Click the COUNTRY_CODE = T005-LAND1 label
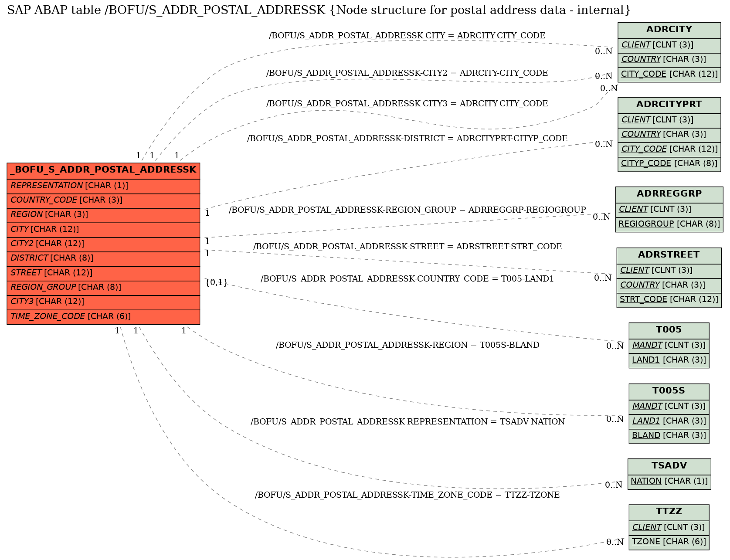The width and height of the screenshot is (730, 560). point(407,279)
